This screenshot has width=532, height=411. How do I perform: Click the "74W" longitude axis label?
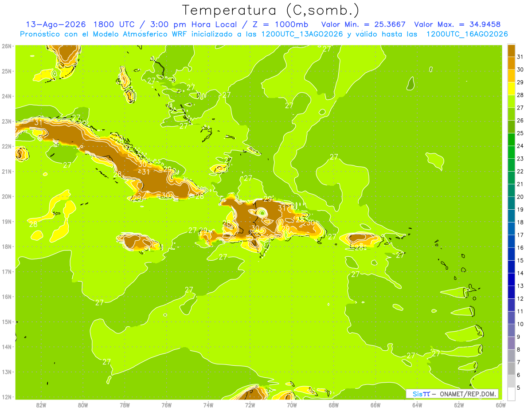click(x=208, y=405)
